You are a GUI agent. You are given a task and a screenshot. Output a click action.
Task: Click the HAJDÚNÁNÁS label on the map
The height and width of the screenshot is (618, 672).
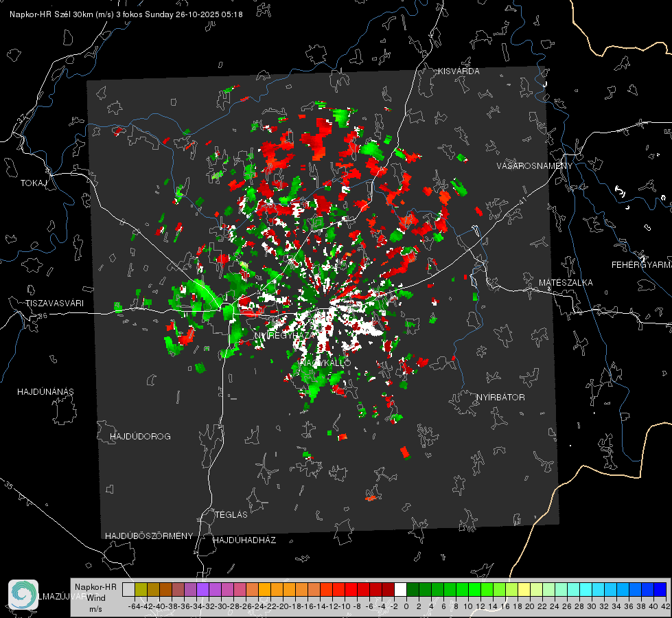(x=45, y=392)
